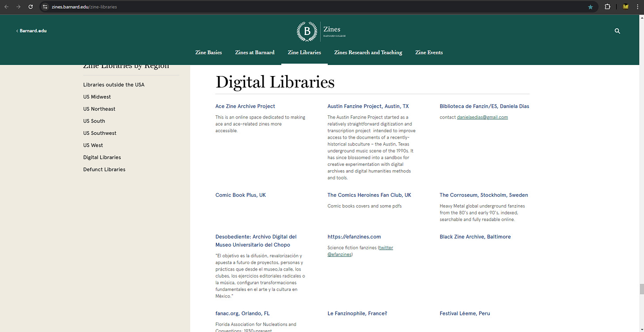
Task: Open Ace Zine Archive Project link
Action: (245, 106)
